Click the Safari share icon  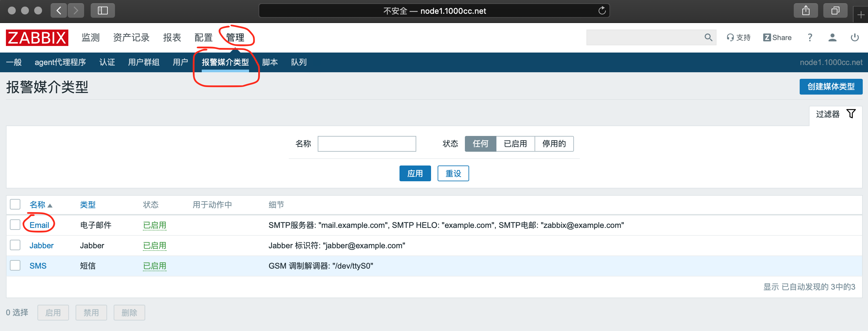pos(806,11)
